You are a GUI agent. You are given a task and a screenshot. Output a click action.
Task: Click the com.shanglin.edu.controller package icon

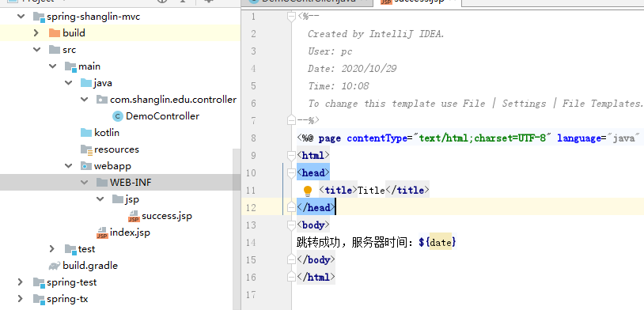[102, 100]
